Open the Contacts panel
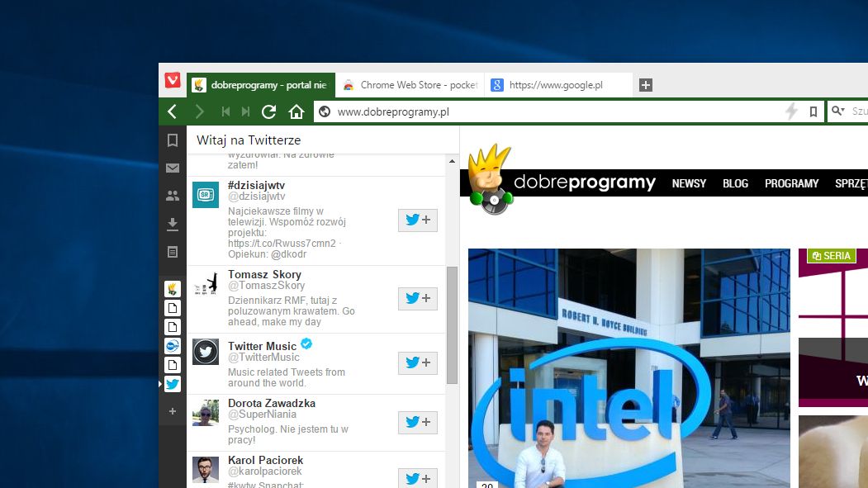This screenshot has width=868, height=488. [173, 196]
